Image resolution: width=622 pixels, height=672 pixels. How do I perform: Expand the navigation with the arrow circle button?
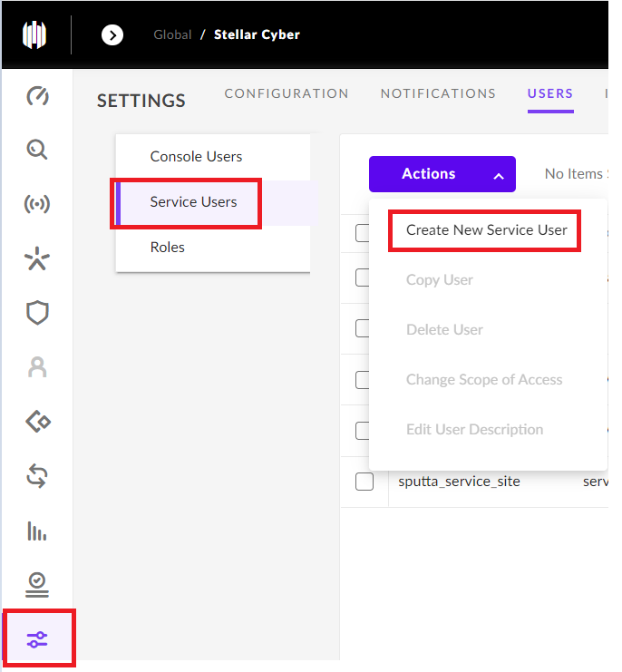pos(112,34)
